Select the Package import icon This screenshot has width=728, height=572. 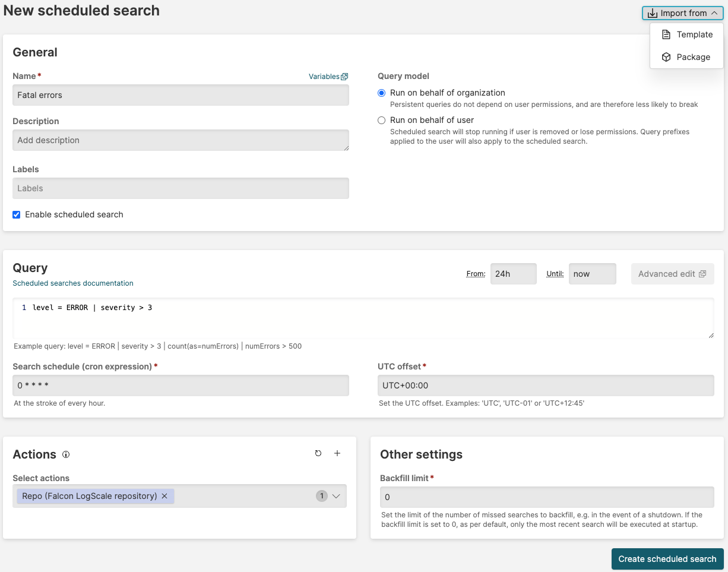[x=665, y=56]
